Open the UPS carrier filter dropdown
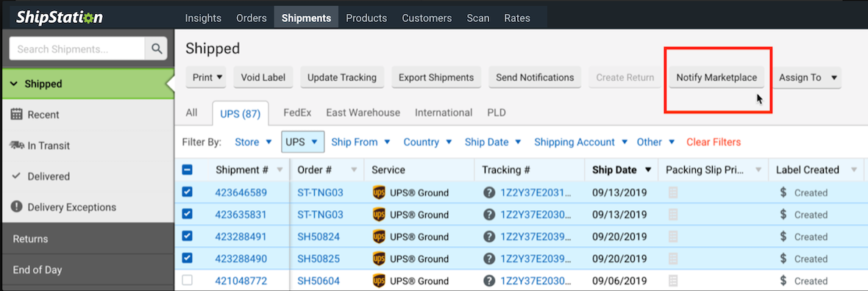The image size is (868, 291). click(302, 142)
